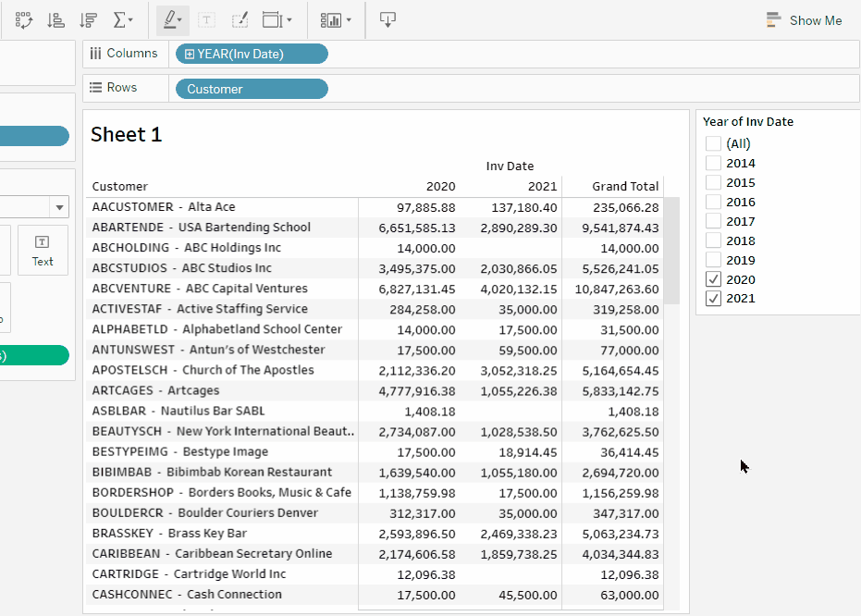The width and height of the screenshot is (861, 616).
Task: Select the ABCSTUDIOS customer row label
Action: click(181, 268)
